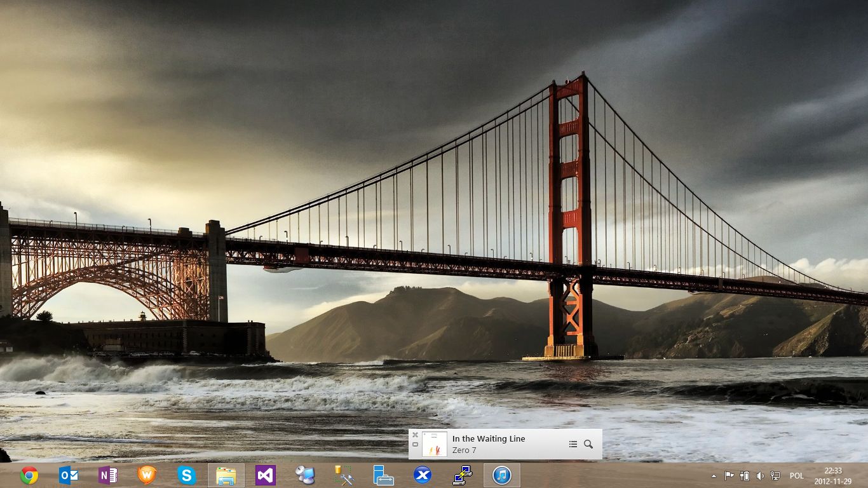The image size is (868, 488).
Task: Open Action Center flag icon
Action: pos(729,475)
